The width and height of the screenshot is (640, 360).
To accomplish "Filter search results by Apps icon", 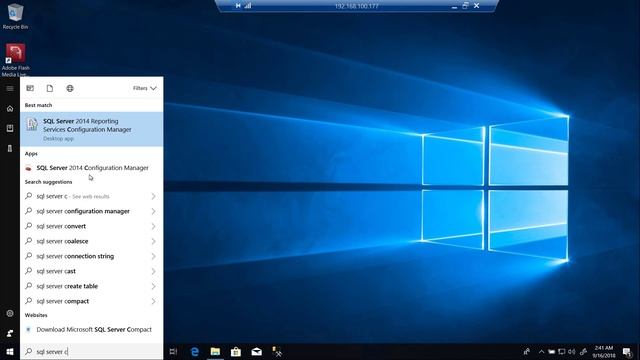I will tap(30, 88).
